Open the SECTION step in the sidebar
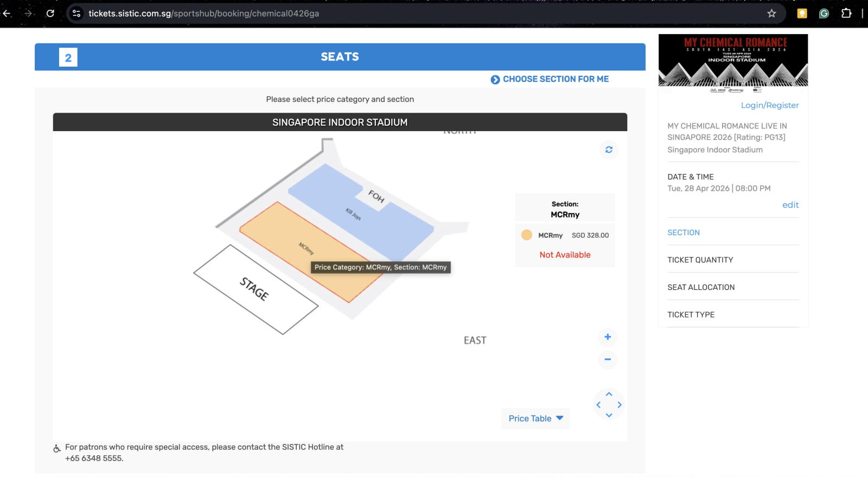This screenshot has width=868, height=478. click(684, 232)
